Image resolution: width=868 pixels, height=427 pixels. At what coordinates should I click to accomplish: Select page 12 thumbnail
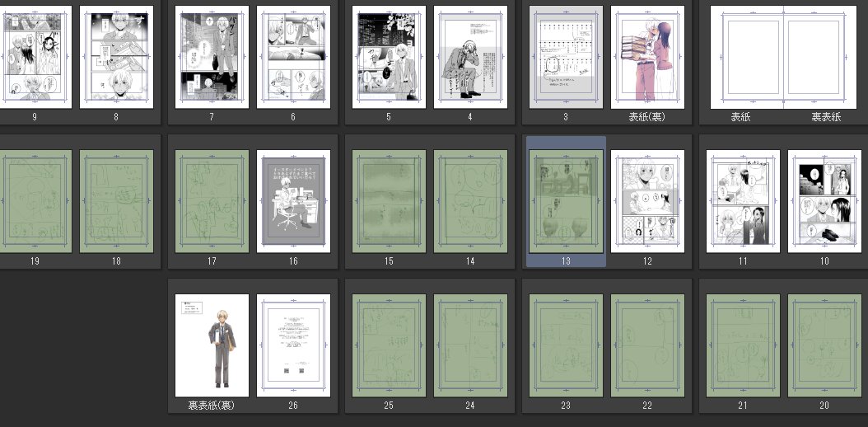point(647,202)
